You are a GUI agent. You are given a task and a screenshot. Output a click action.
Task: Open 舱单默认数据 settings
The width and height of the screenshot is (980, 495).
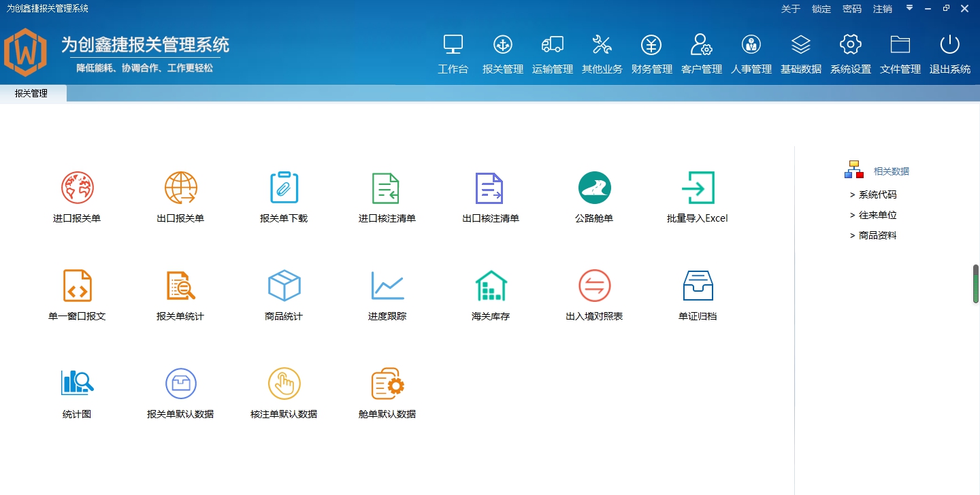point(387,392)
